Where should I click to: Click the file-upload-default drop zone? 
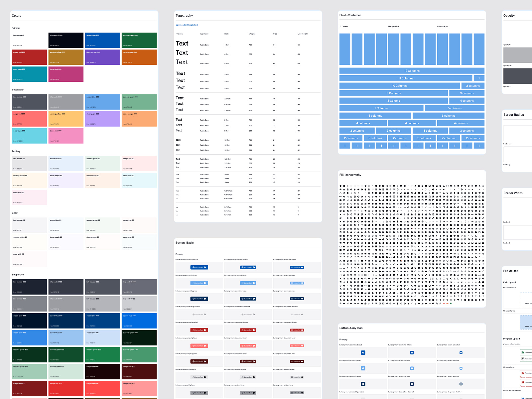point(526,299)
